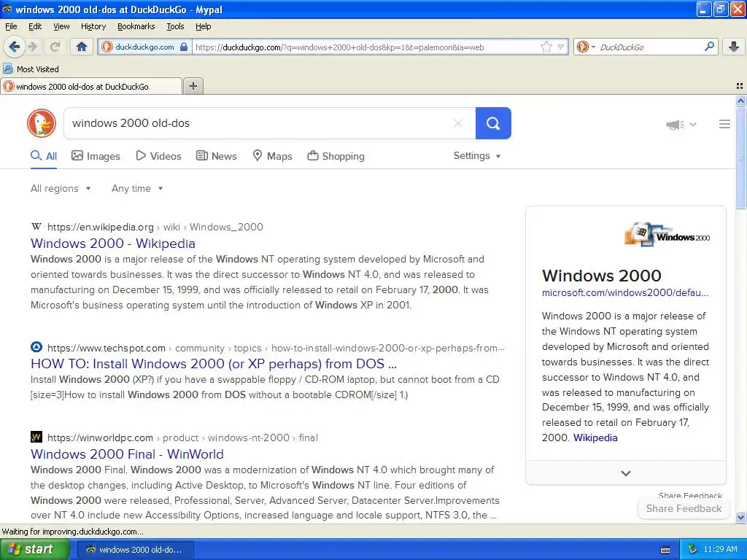Click the 11:29 AM taskbar clock

tap(720, 550)
